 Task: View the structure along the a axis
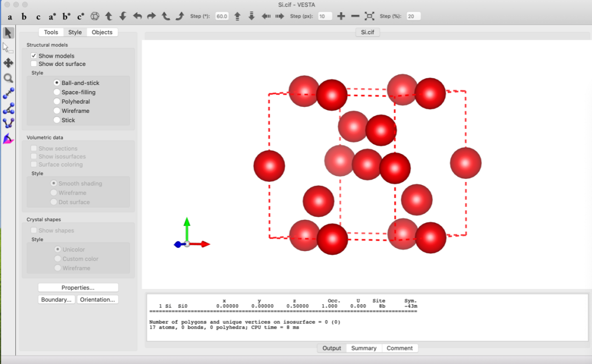coord(10,16)
